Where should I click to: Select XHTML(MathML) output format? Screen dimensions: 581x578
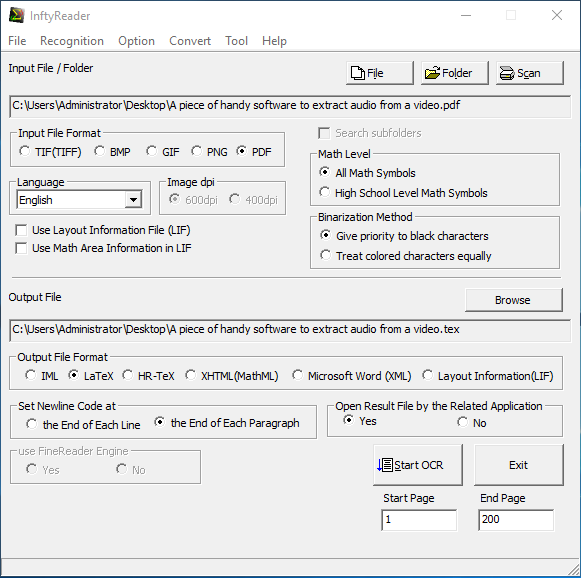tap(190, 375)
